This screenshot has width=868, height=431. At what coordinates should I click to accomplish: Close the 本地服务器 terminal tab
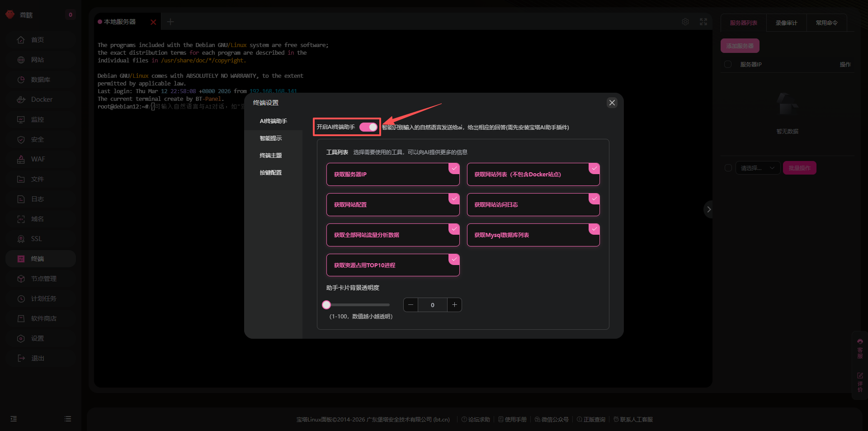[153, 22]
